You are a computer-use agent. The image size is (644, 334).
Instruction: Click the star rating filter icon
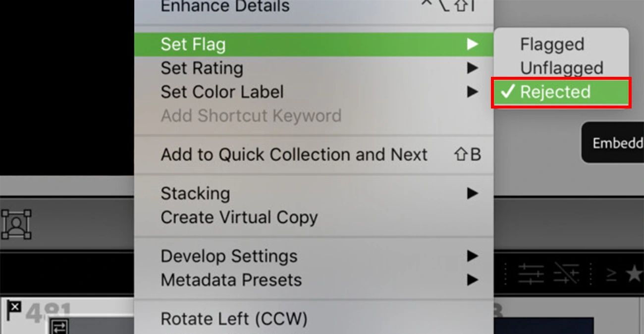634,274
